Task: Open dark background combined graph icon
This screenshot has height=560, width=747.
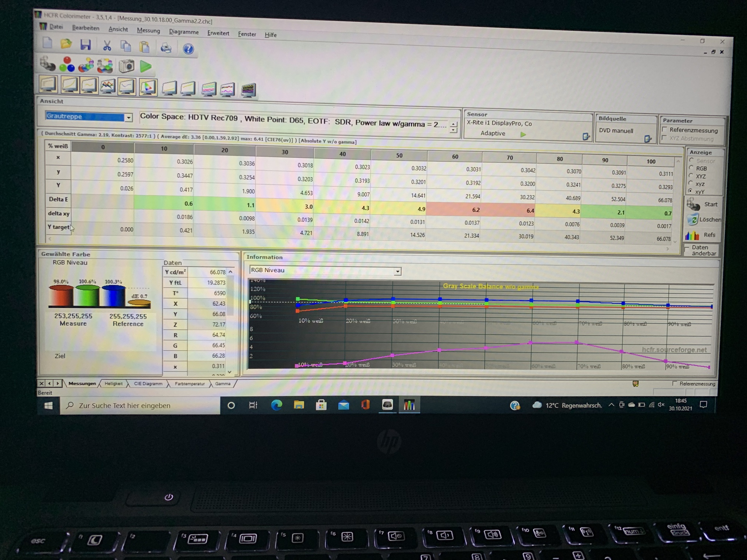Action: (x=248, y=90)
